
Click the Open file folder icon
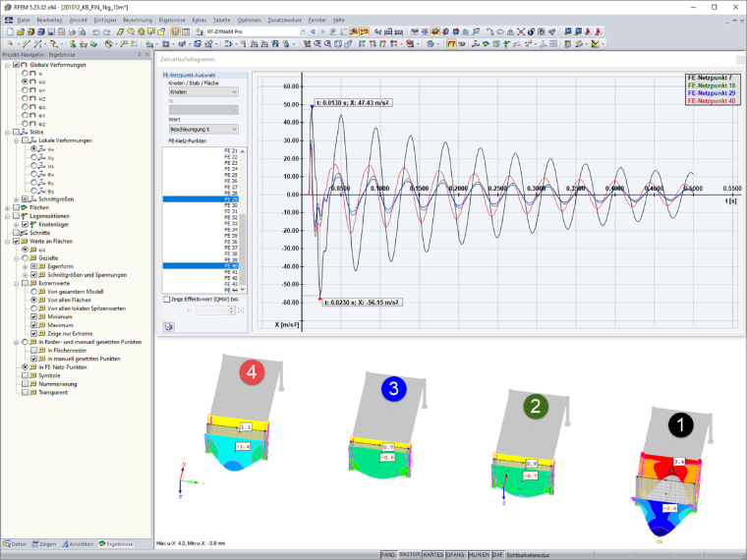pos(21,31)
